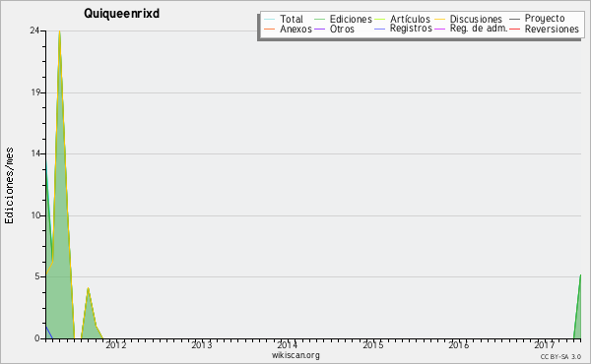Click the wikiscan.org source text

click(295, 355)
